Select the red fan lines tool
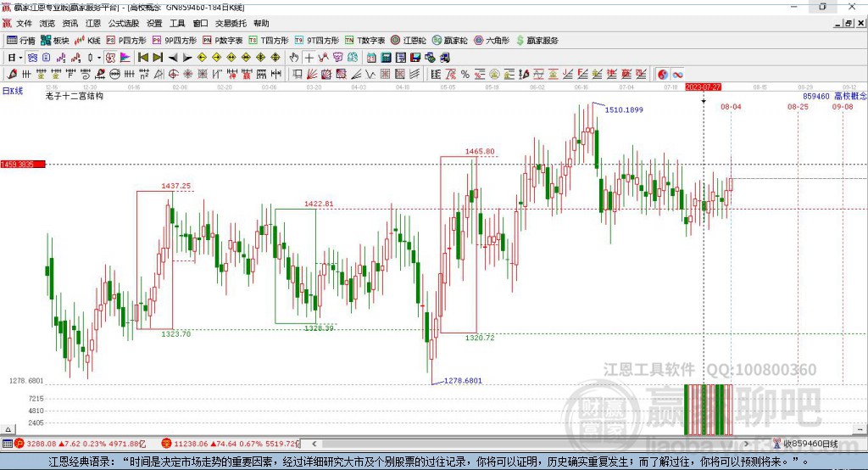The height and width of the screenshot is (470, 868). click(x=312, y=75)
